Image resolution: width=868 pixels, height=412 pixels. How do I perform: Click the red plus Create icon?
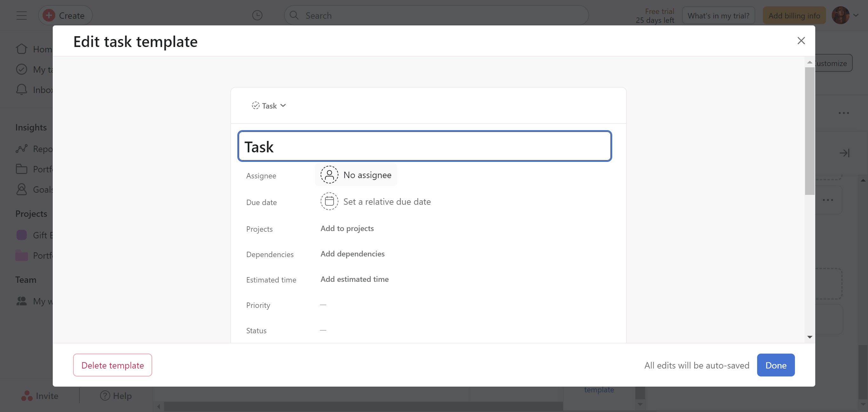coord(49,16)
